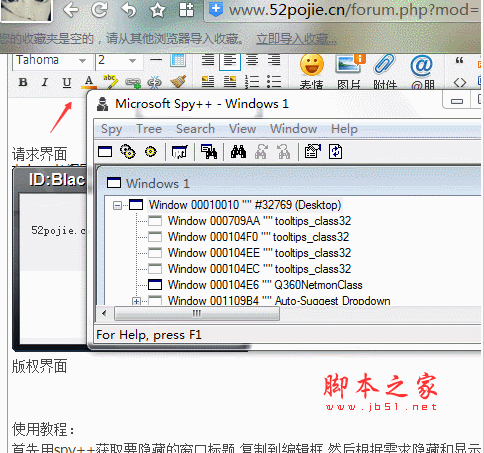Insert code with angle brackets icon
This screenshot has width=484, height=453.
460,82
